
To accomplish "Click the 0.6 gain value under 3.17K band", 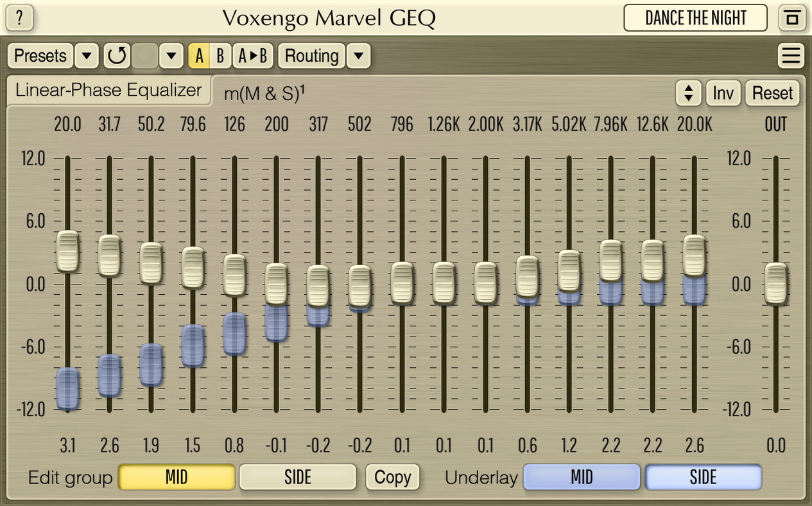I will [528, 445].
